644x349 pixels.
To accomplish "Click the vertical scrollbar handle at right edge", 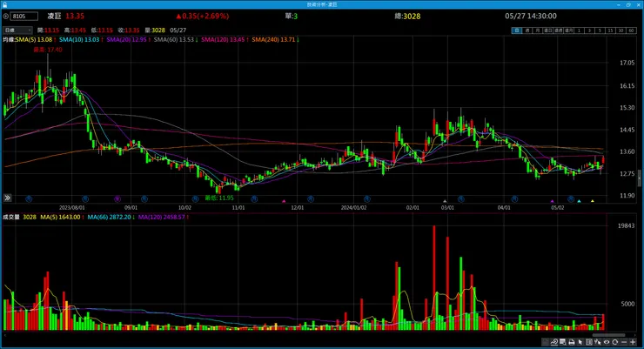I will [639, 178].
